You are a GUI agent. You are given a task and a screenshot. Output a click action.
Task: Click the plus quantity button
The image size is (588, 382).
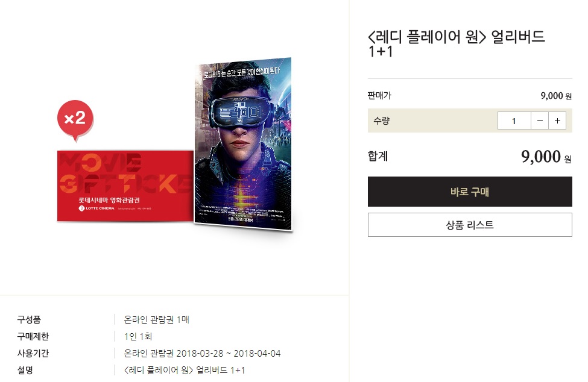click(x=557, y=121)
